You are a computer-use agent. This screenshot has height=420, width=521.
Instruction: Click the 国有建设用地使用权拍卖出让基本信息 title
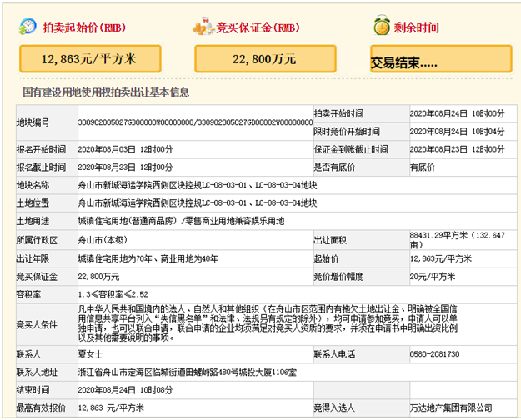coord(106,92)
